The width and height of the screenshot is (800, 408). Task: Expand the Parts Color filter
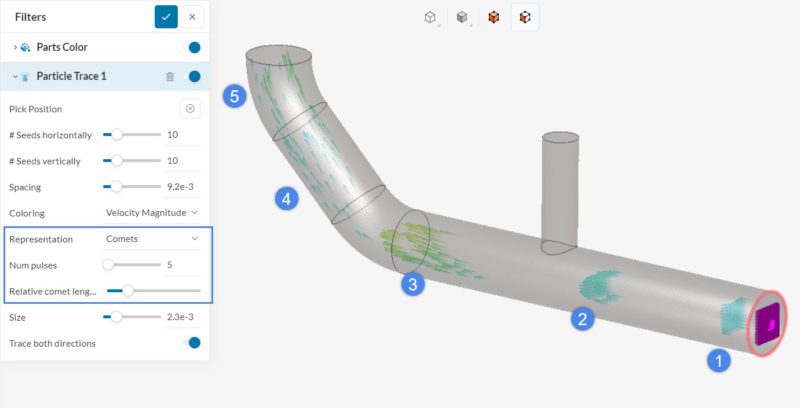pyautogui.click(x=14, y=47)
